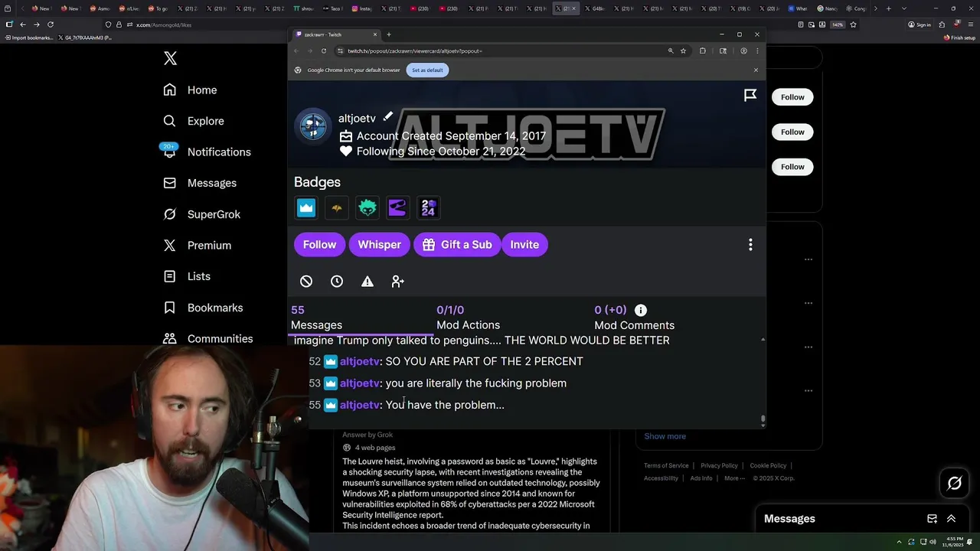Click the add moderator person icon
The width and height of the screenshot is (980, 551).
(x=397, y=282)
